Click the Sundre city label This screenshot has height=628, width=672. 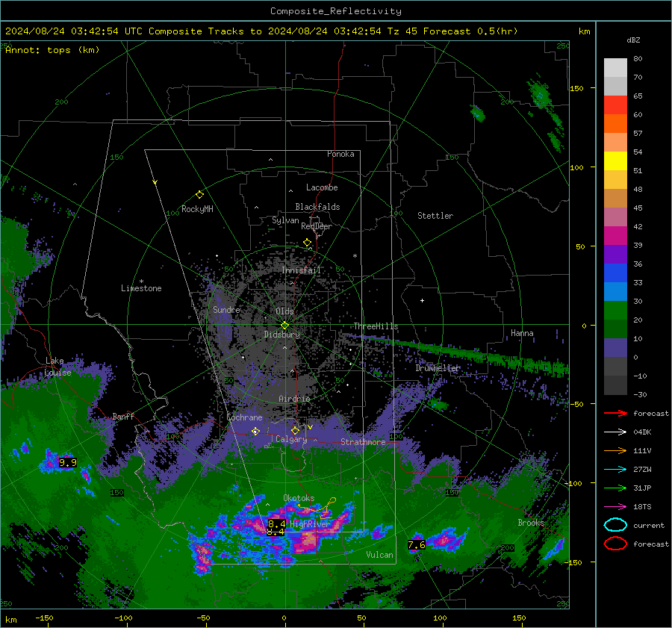click(x=227, y=310)
